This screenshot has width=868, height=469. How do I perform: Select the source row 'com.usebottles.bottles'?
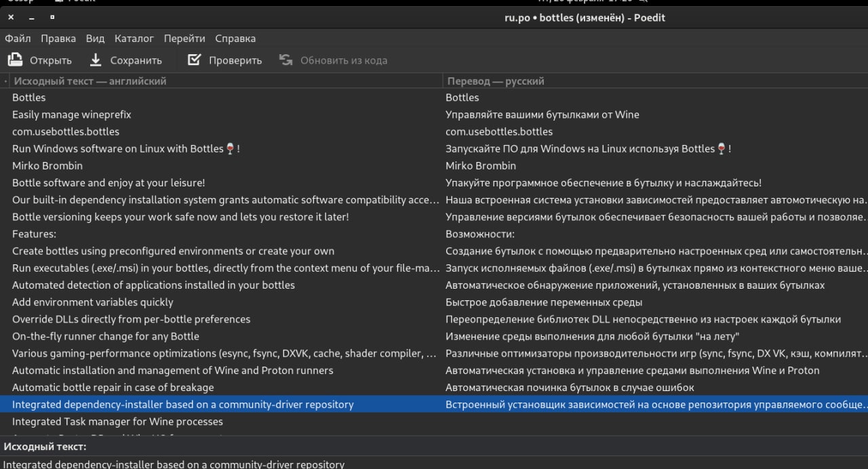[434, 131]
